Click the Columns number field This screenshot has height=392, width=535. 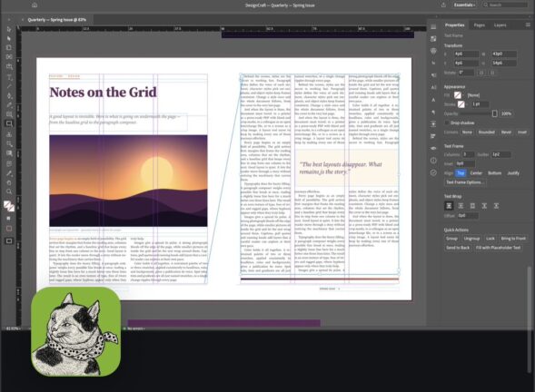coord(468,154)
